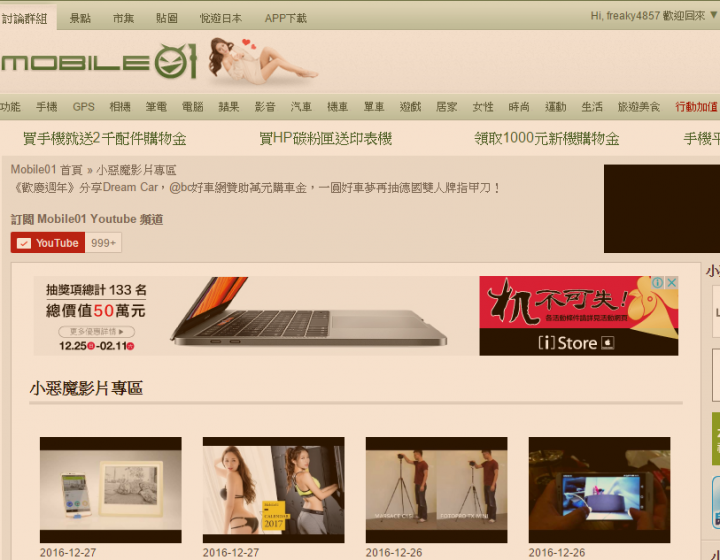Select 蘋果 in the category menu
This screenshot has width=720, height=560.
coord(229,107)
